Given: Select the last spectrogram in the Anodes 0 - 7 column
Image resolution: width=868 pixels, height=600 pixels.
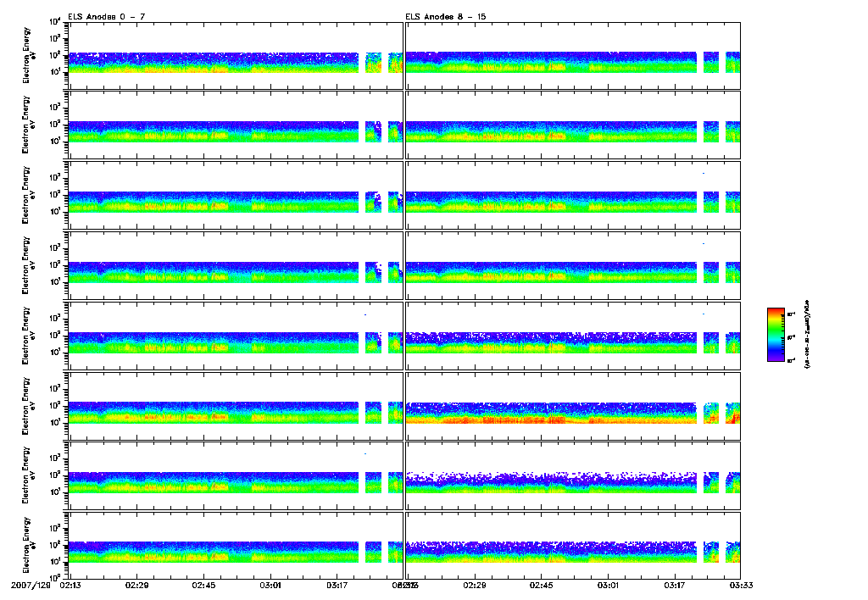Looking at the screenshot, I should coord(236,546).
